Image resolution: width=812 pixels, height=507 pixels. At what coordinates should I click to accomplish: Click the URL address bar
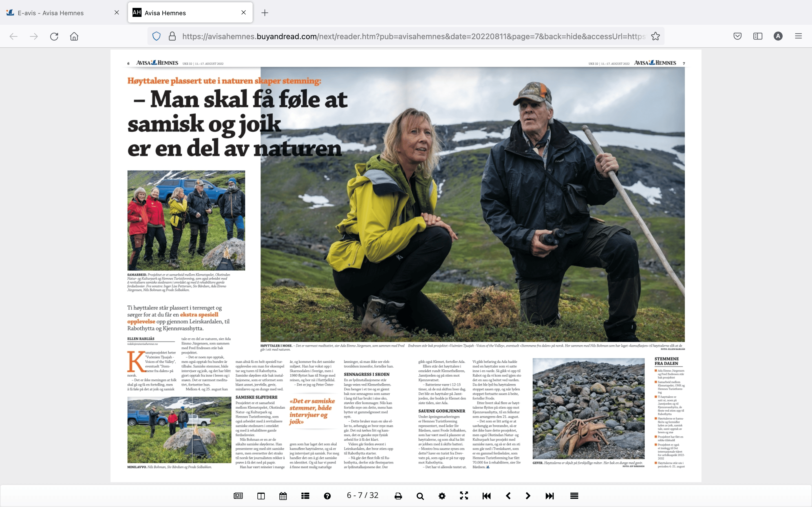(x=413, y=36)
